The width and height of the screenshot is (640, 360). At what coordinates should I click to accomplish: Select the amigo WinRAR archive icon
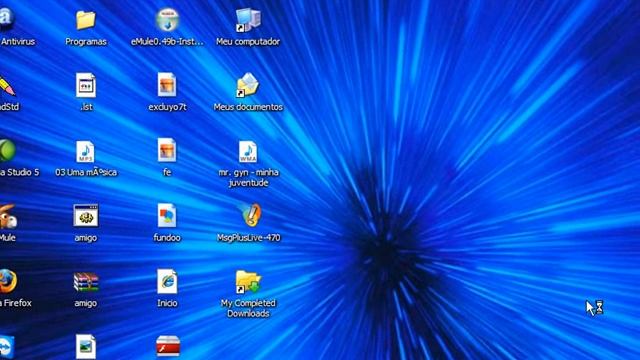coord(86,282)
